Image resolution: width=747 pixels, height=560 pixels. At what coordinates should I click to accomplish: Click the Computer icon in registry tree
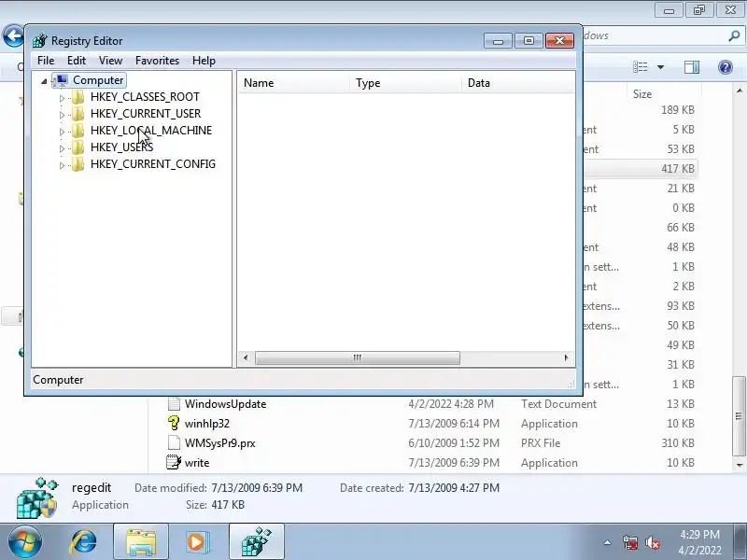pos(61,80)
